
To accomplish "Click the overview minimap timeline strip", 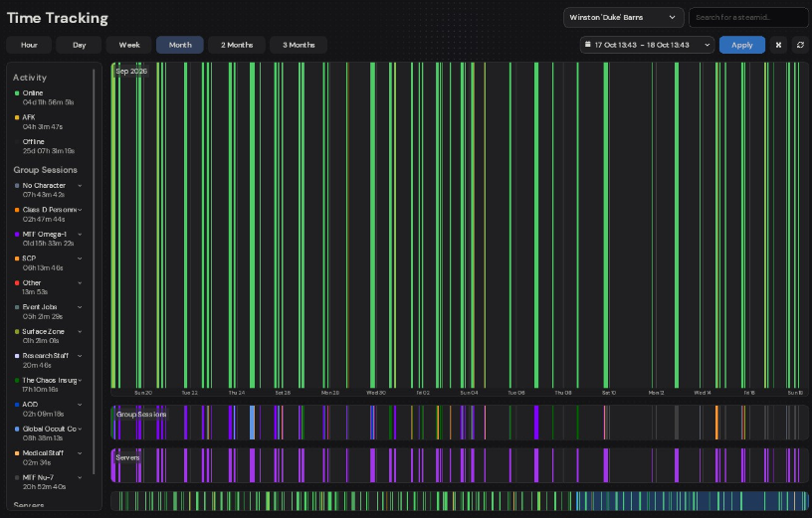I will 460,501.
